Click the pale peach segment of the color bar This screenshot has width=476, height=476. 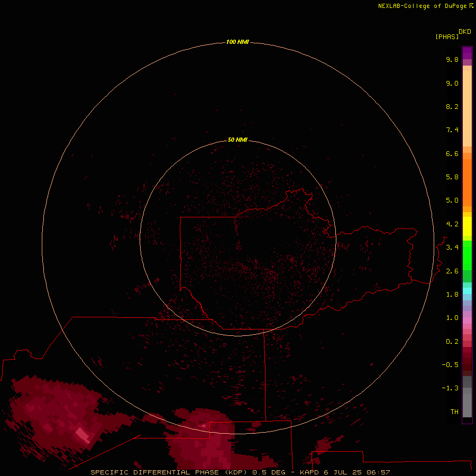(x=467, y=108)
